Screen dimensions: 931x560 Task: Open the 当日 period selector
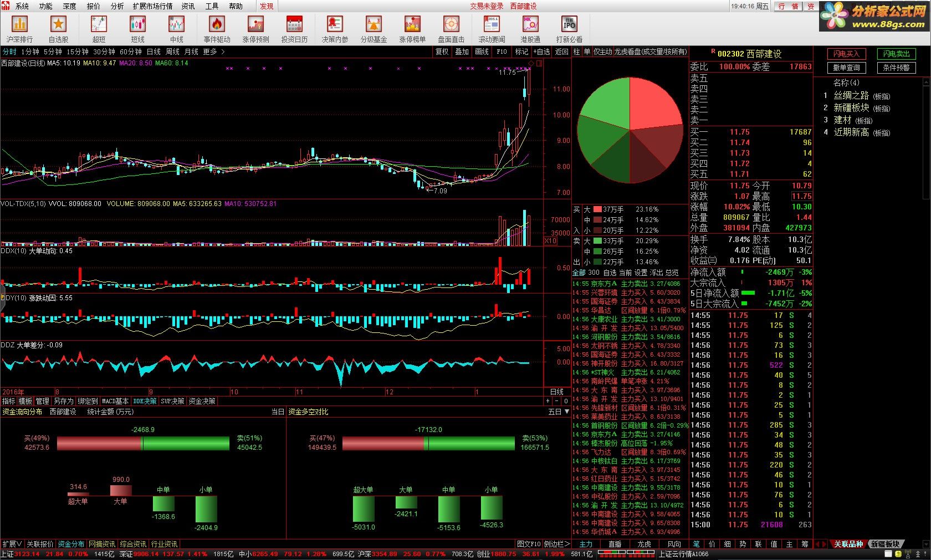pos(278,412)
